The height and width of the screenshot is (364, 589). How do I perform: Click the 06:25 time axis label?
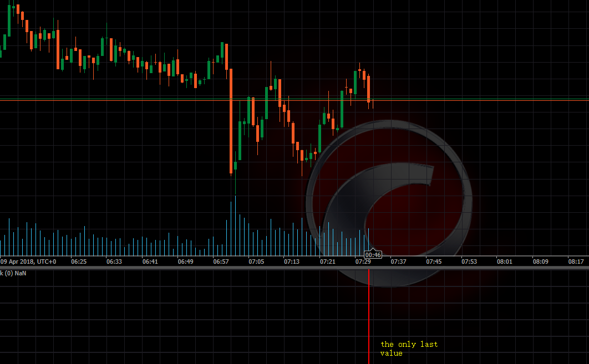79,262
